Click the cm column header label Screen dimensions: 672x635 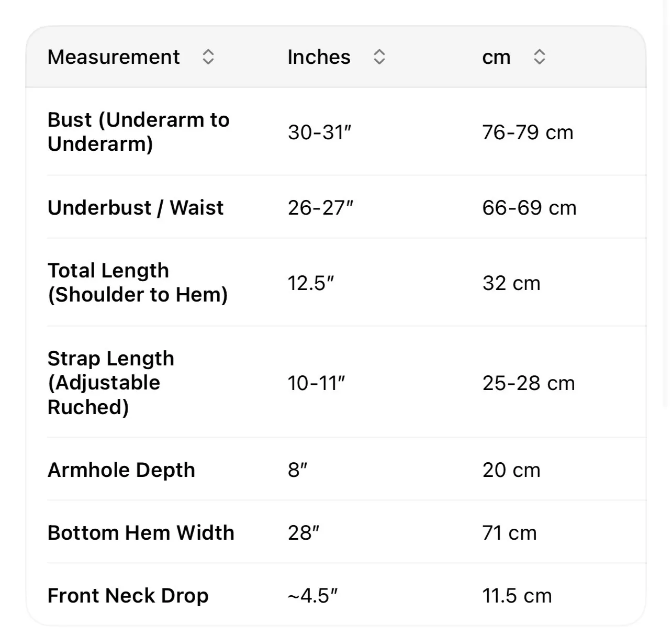[496, 57]
